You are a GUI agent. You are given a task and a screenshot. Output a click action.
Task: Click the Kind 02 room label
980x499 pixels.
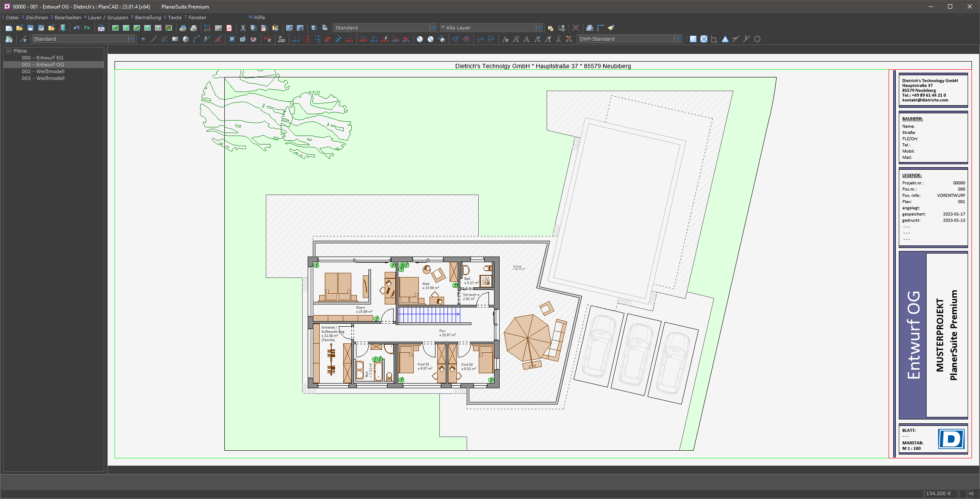[468, 367]
